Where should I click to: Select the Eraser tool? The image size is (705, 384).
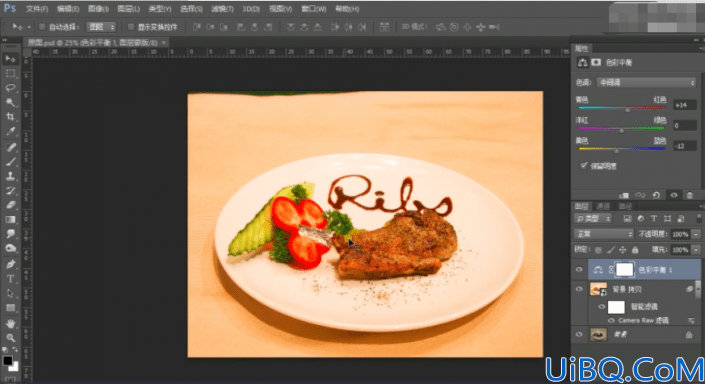click(x=10, y=205)
